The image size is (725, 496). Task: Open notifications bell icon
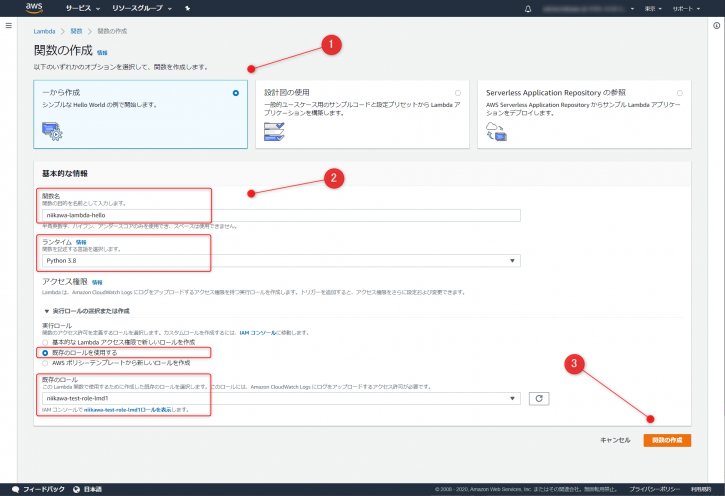[x=528, y=9]
